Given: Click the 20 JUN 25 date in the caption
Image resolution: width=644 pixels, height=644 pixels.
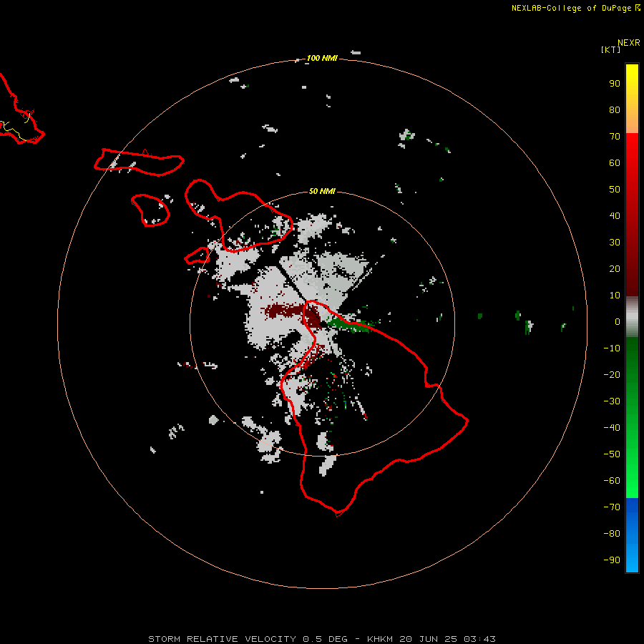Looking at the screenshot, I should 429,639.
